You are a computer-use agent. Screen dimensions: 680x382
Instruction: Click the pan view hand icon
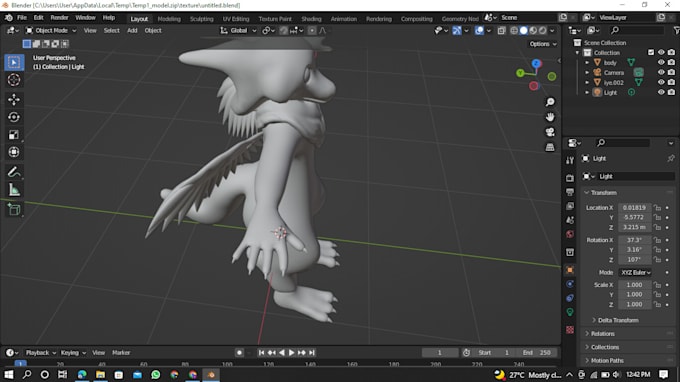coord(550,117)
